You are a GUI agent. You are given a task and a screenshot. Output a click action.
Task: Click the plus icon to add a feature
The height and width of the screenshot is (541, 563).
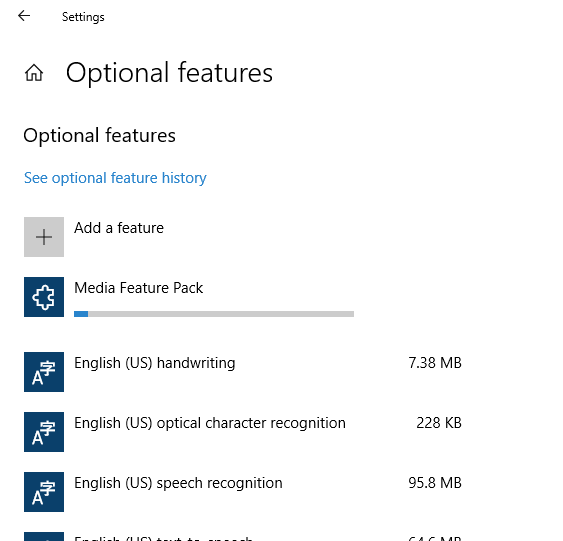click(44, 237)
